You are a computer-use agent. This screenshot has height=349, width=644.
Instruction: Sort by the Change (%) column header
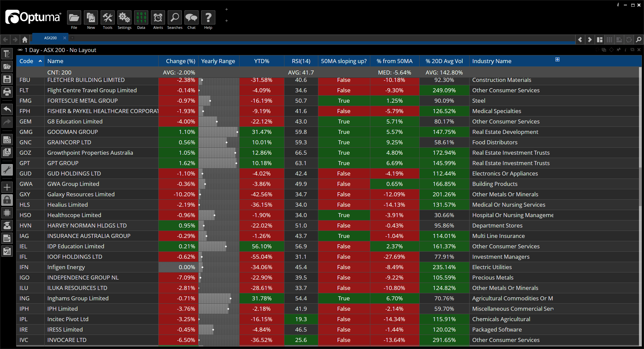click(178, 61)
